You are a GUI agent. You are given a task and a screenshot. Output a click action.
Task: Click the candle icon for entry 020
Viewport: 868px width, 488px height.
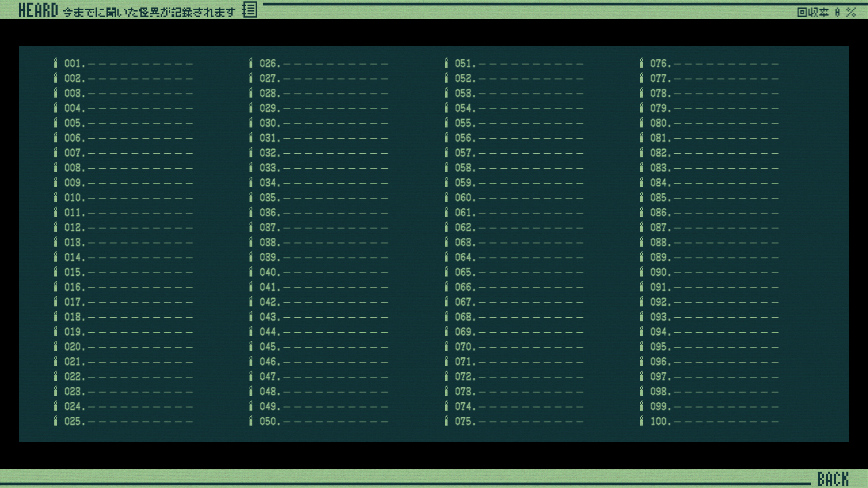(x=56, y=347)
